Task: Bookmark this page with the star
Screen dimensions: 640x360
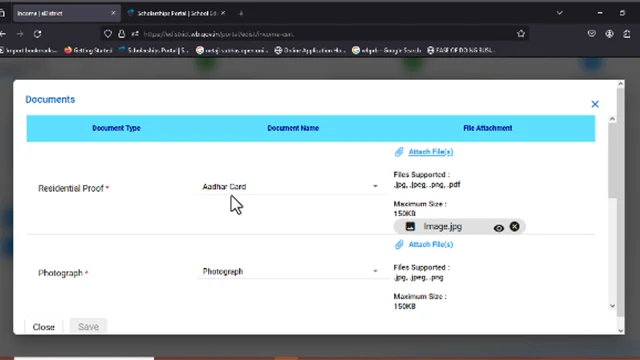Action: (521, 34)
